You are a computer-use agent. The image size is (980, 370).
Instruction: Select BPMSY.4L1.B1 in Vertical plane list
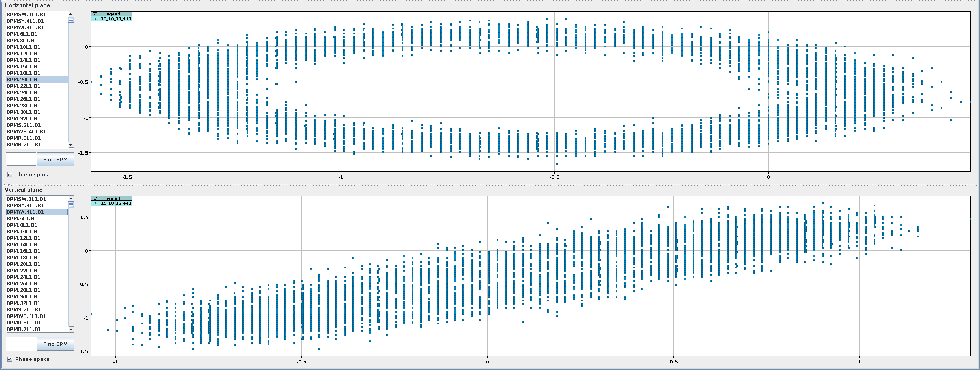(x=37, y=205)
